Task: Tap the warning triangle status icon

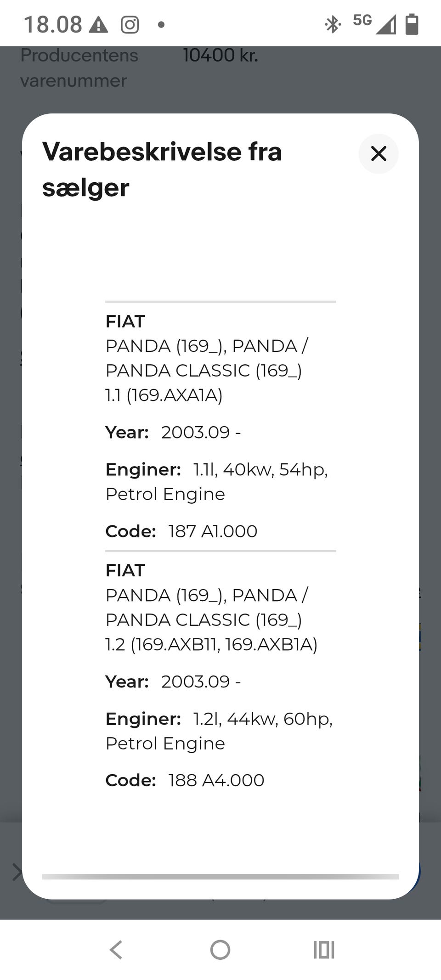Action: pyautogui.click(x=98, y=25)
